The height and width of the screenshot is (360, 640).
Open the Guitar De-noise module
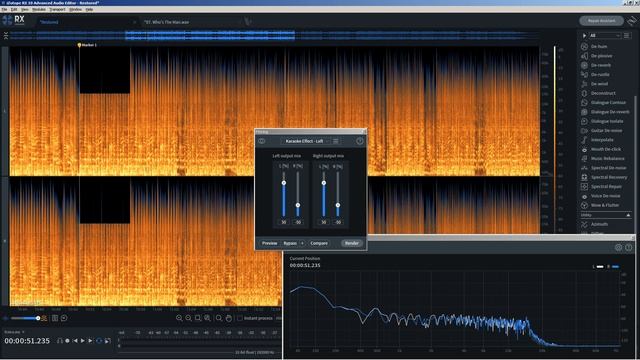tap(606, 131)
